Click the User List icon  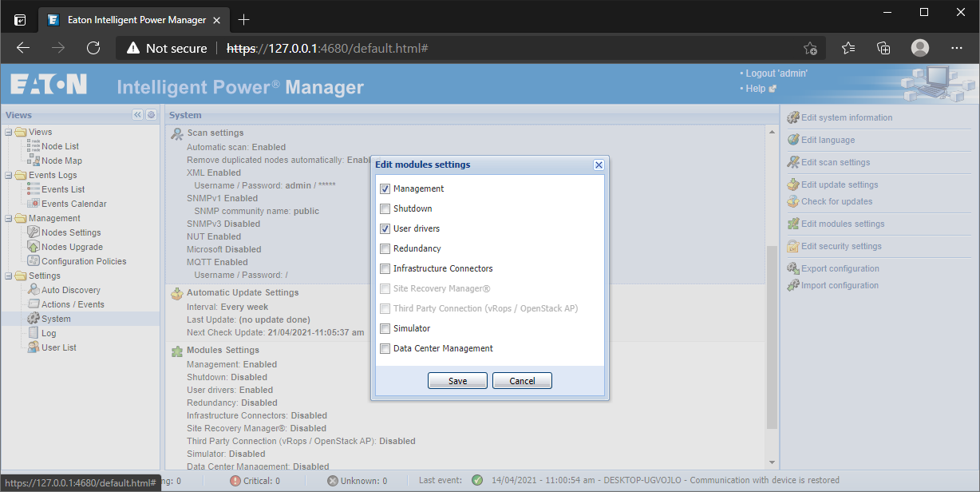[34, 347]
